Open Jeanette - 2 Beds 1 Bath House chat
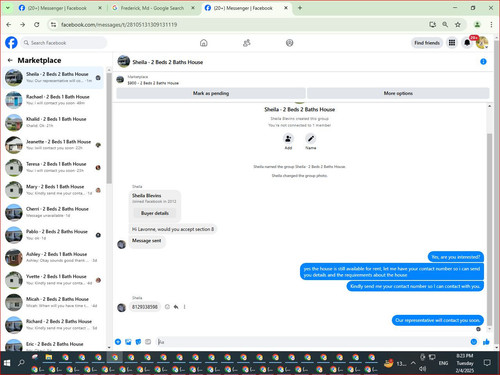The width and height of the screenshot is (500, 375). tap(53, 145)
